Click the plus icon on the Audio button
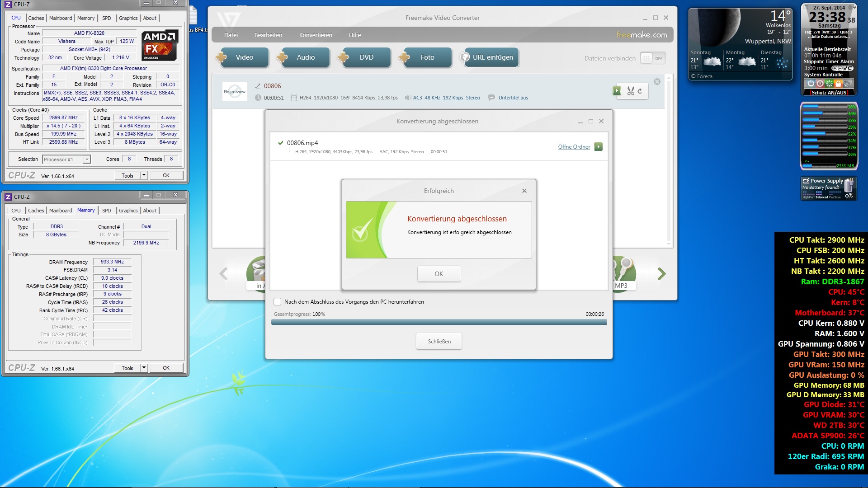The height and width of the screenshot is (488, 868). coord(282,57)
